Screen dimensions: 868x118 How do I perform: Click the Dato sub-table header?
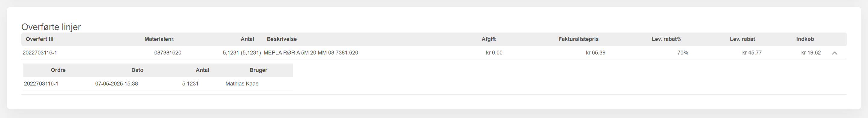137,70
